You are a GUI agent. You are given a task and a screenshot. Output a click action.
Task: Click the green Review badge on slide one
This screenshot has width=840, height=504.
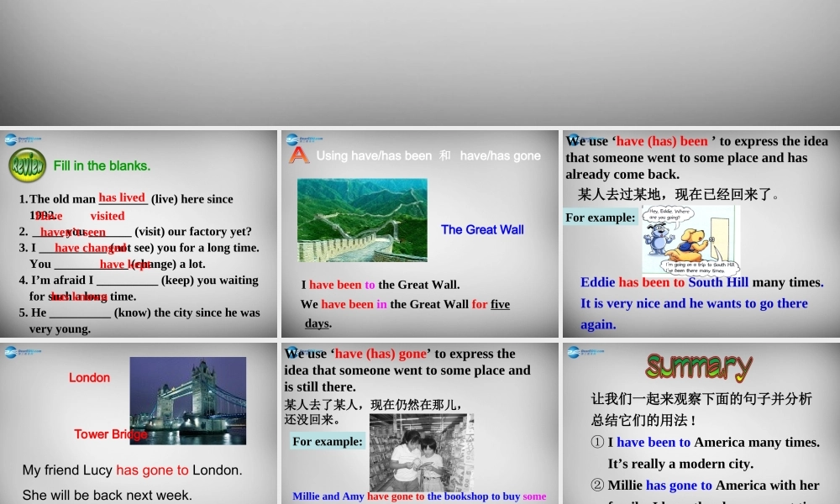(x=26, y=164)
